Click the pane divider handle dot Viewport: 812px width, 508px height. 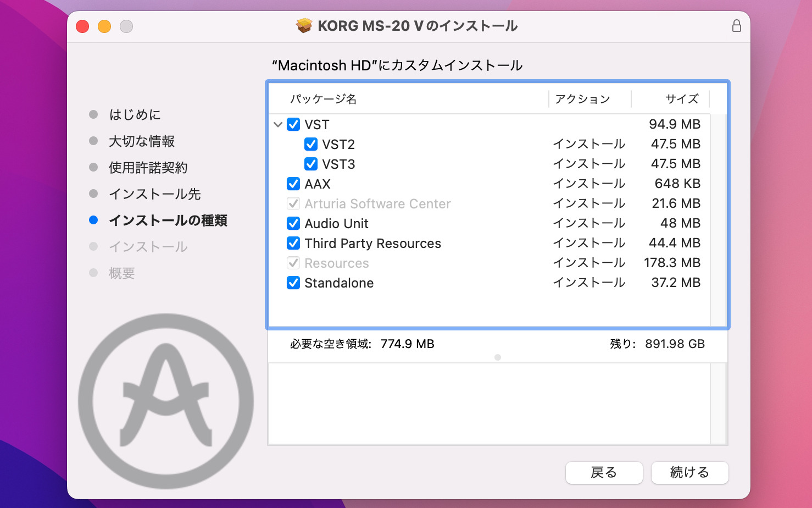click(x=498, y=357)
